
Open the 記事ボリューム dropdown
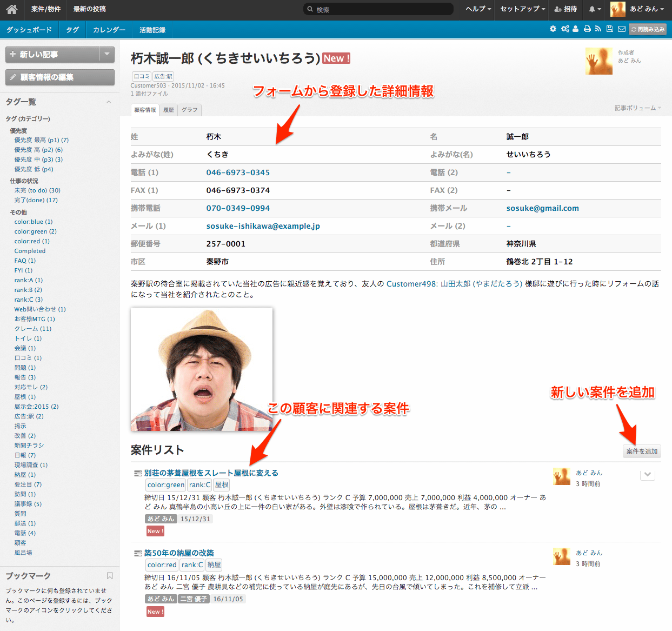coord(638,108)
